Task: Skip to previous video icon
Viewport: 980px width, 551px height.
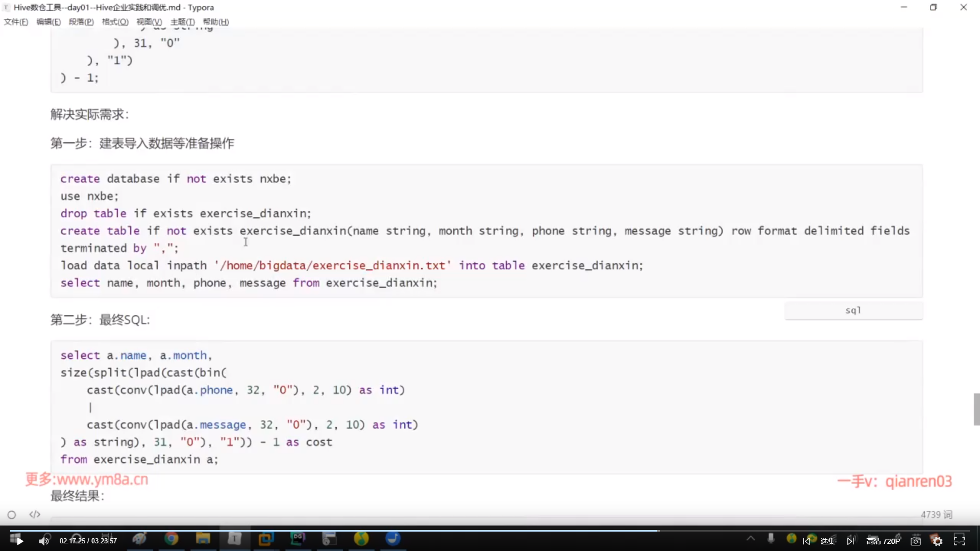Action: [806, 541]
